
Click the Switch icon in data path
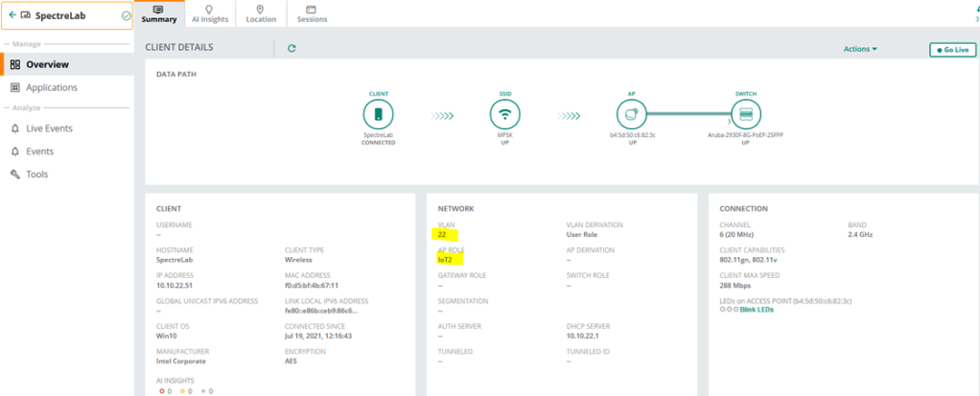(x=745, y=115)
